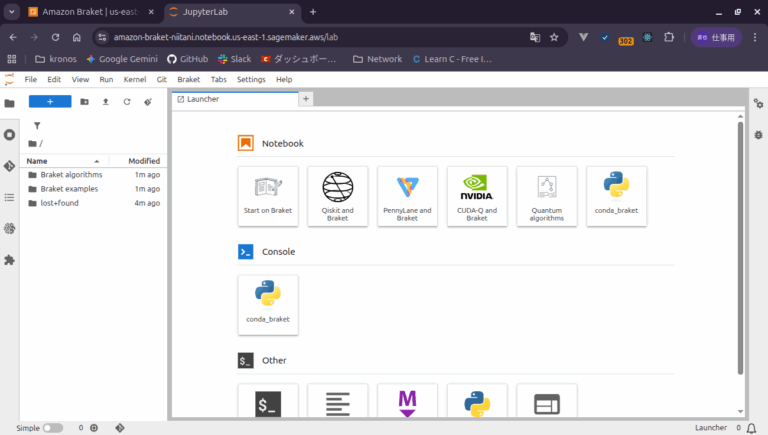Open the Git sidebar panel
The image size is (768, 435).
coord(9,166)
